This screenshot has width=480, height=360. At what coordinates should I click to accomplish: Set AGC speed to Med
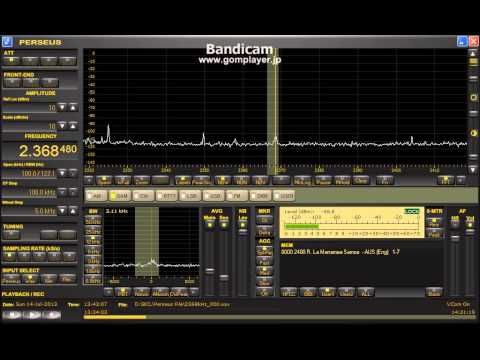pyautogui.click(x=264, y=272)
